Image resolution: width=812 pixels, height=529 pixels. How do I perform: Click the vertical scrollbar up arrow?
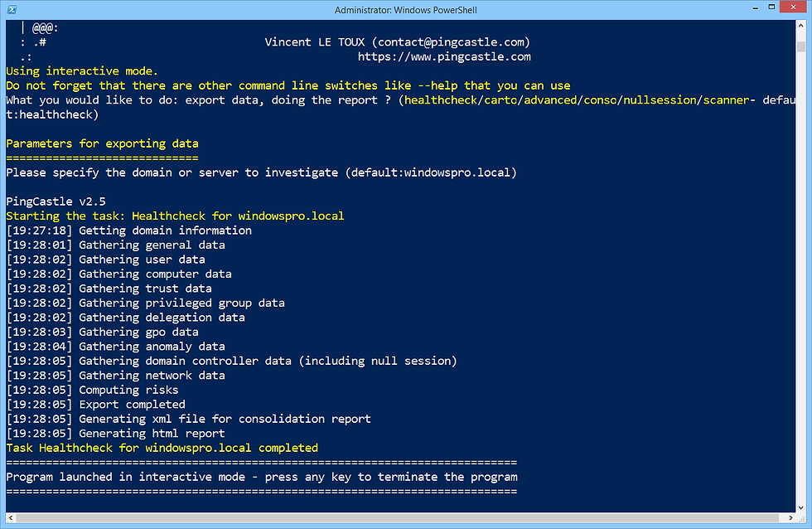[x=800, y=26]
